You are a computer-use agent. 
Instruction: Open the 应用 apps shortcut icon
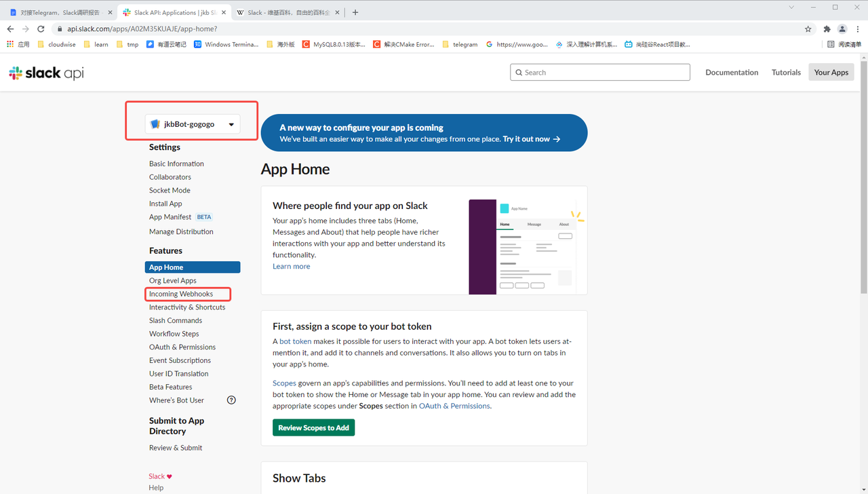click(x=19, y=44)
